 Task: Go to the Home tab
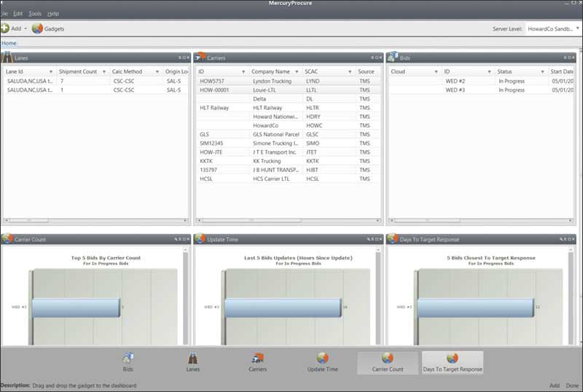pyautogui.click(x=9, y=43)
